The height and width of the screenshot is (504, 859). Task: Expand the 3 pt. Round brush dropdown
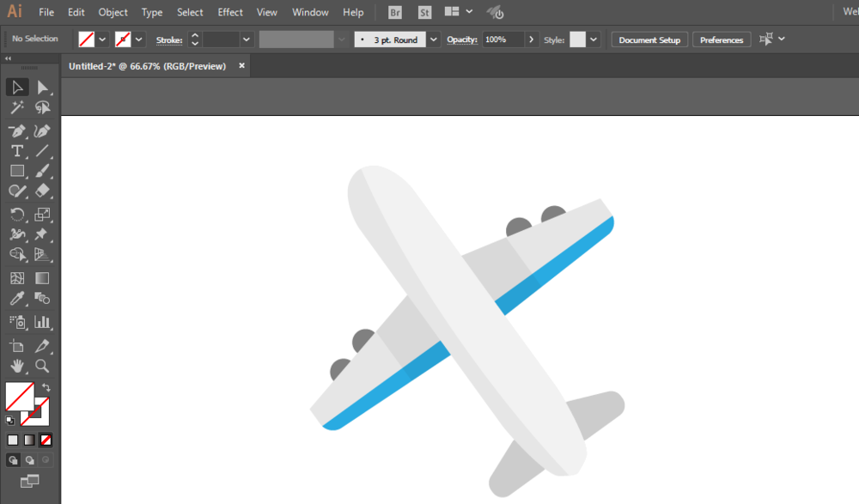433,39
